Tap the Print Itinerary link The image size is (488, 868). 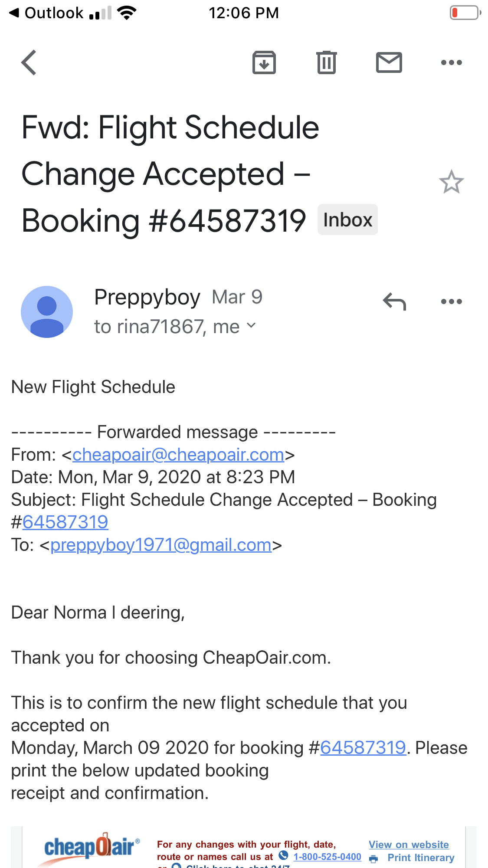[420, 858]
